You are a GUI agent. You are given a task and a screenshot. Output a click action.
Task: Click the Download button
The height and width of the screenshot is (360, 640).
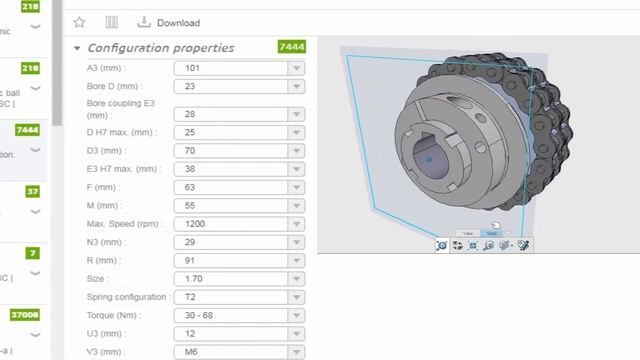[169, 22]
